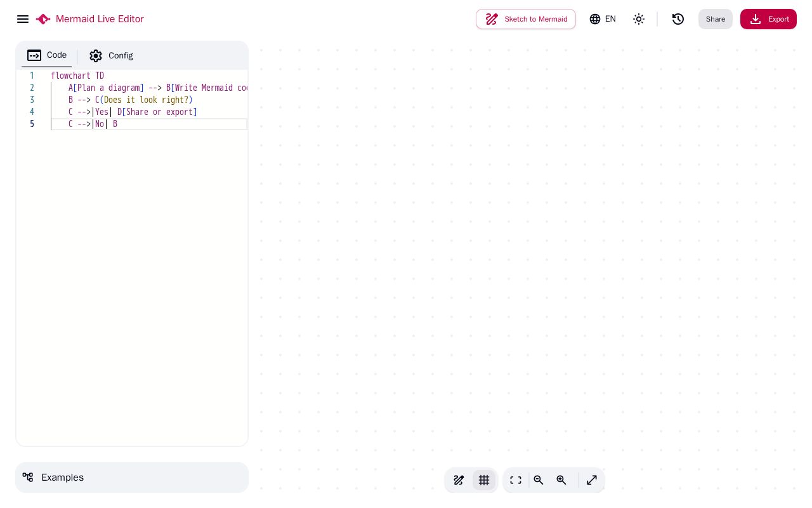
Task: Click the Sketch to Mermaid button
Action: (526, 19)
